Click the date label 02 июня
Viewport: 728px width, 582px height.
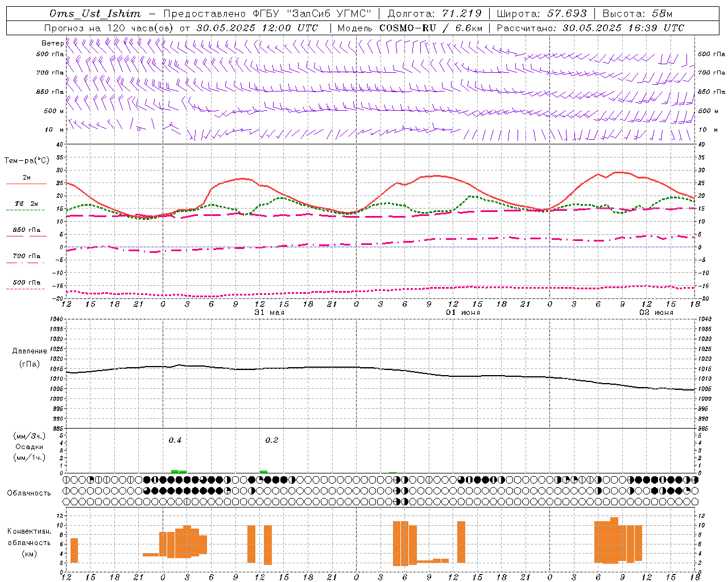[x=656, y=312]
